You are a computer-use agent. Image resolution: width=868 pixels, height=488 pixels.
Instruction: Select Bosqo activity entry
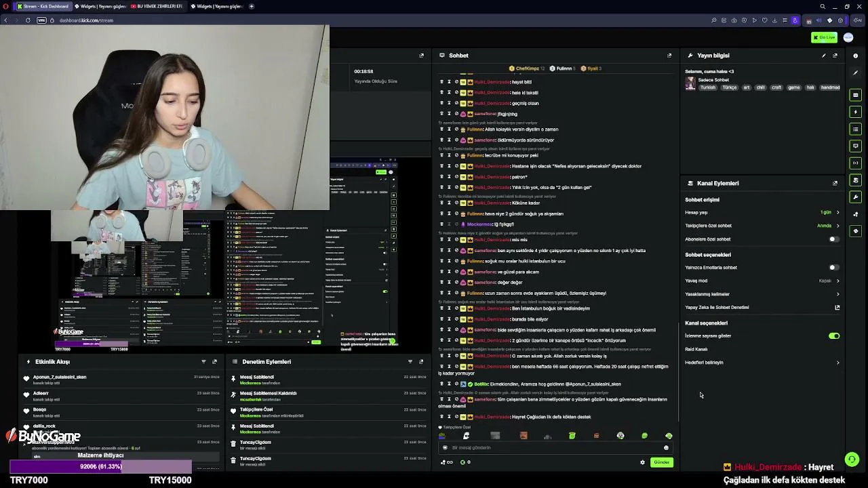tap(121, 412)
